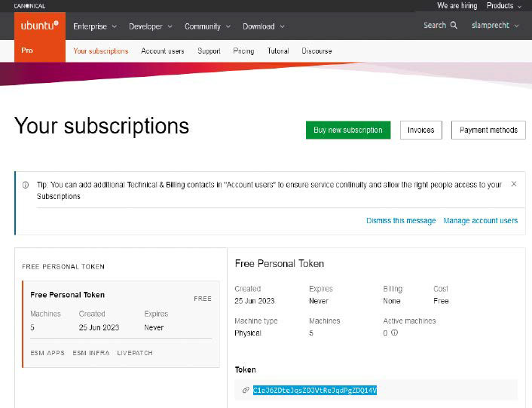The image size is (532, 408).
Task: Open the Tutorial tab
Action: click(x=278, y=51)
